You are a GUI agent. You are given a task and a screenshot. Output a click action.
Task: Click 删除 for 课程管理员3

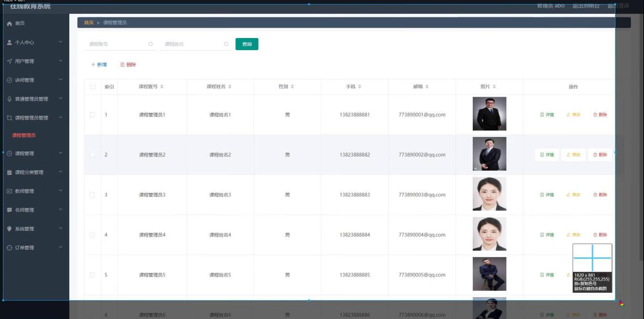[x=600, y=195]
